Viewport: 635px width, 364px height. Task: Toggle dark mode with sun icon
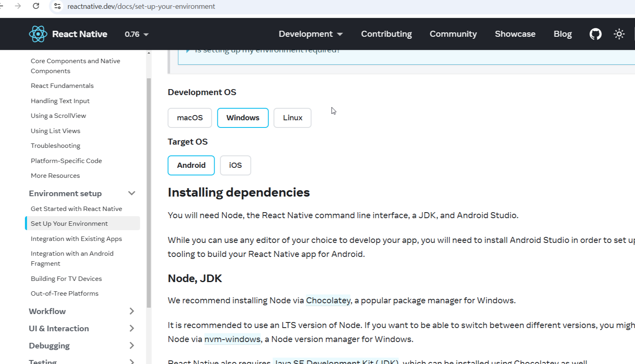(619, 34)
